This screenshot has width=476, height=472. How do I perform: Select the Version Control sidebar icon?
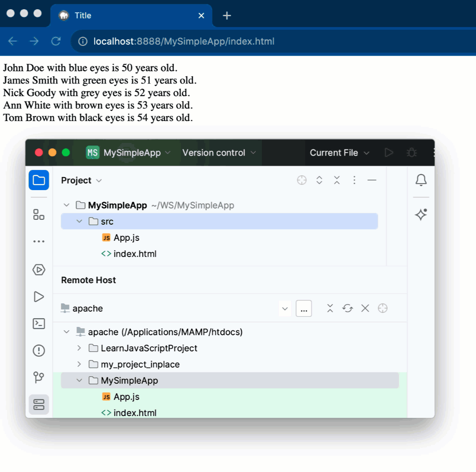pyautogui.click(x=38, y=377)
